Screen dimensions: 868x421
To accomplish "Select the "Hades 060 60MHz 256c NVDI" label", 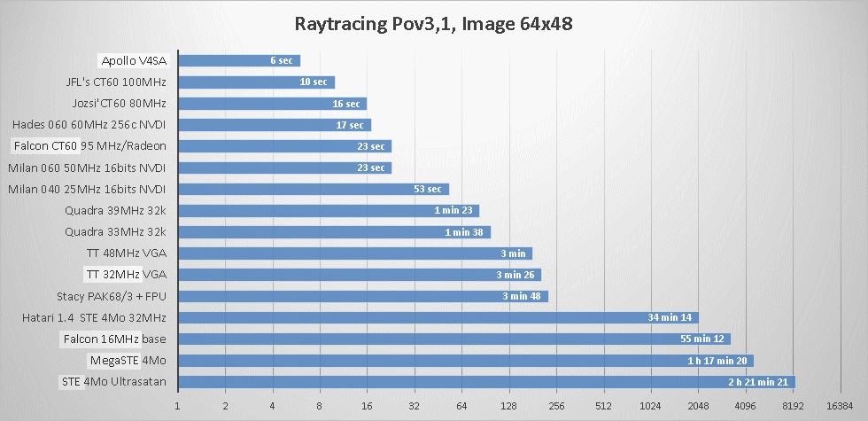I will 89,125.
